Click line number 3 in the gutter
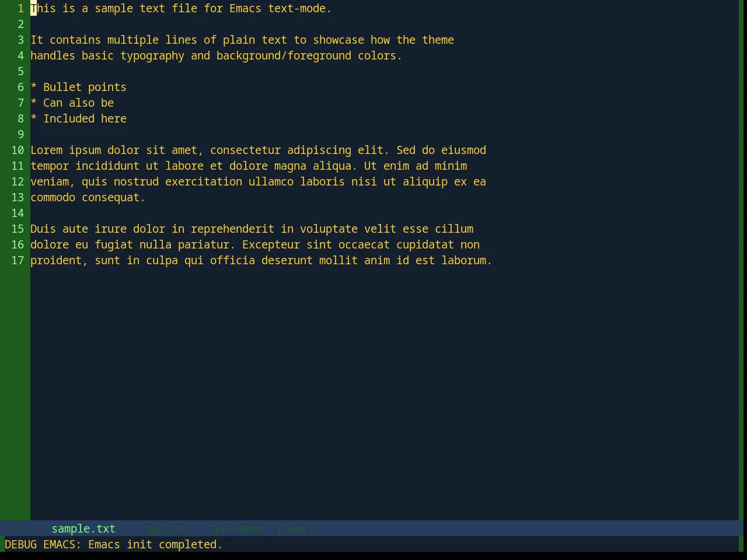Screen dimensions: 747x560 [x=21, y=40]
